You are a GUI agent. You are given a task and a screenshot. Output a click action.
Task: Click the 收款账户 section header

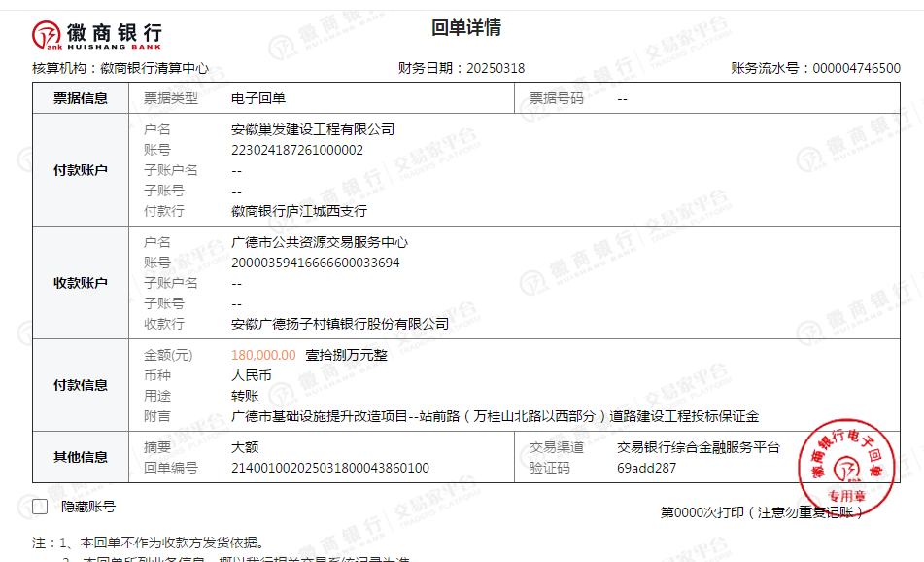81,283
